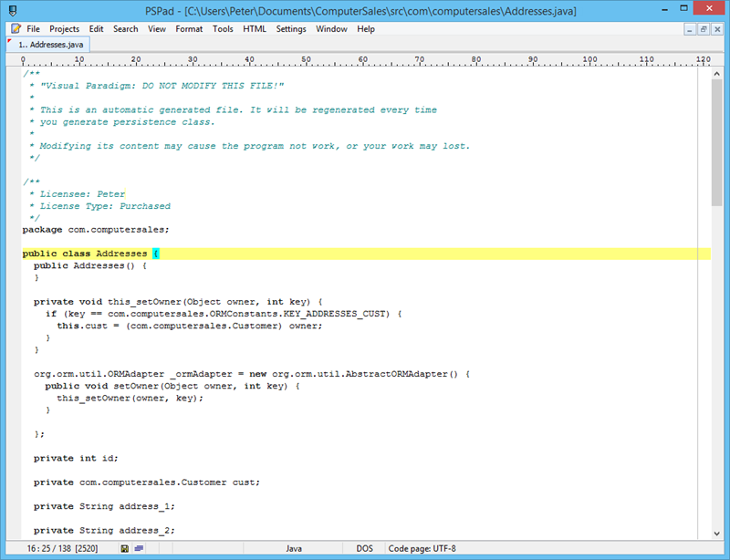The height and width of the screenshot is (560, 730).
Task: Click 'this.cust = (com.computersales.Customer) owner;' line
Action: (190, 326)
